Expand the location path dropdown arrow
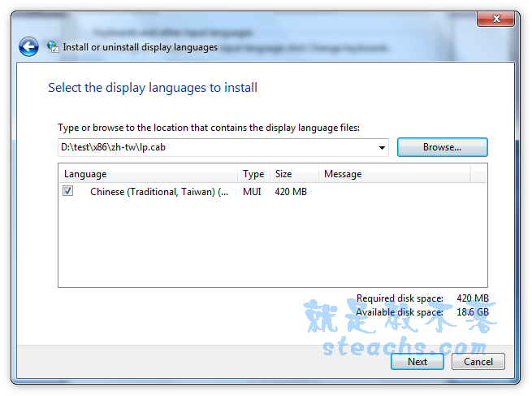 click(x=382, y=147)
